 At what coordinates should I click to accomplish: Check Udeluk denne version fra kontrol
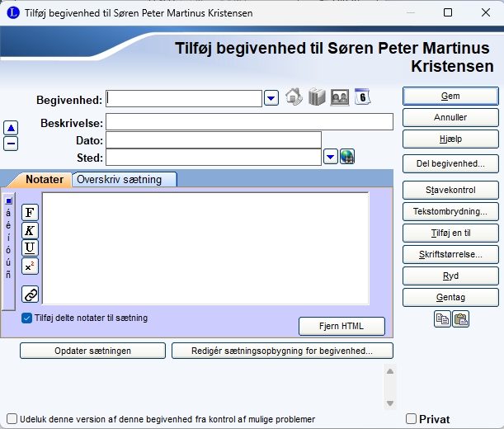coord(12,419)
